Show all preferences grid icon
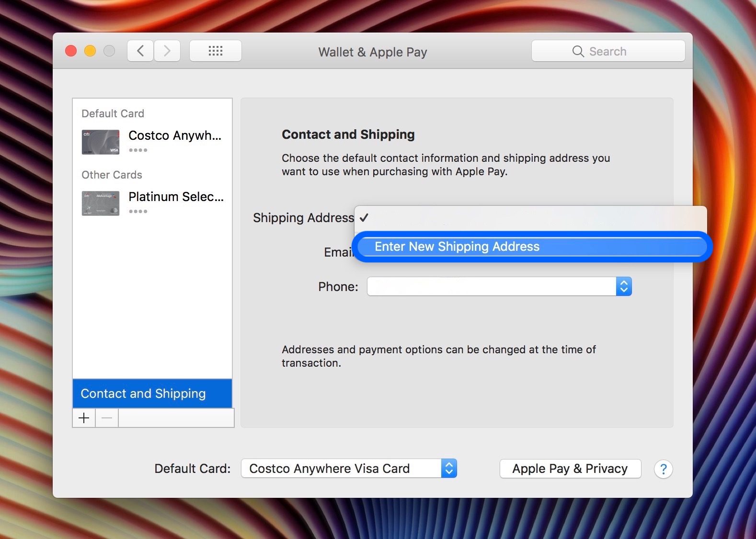This screenshot has height=539, width=756. [216, 51]
